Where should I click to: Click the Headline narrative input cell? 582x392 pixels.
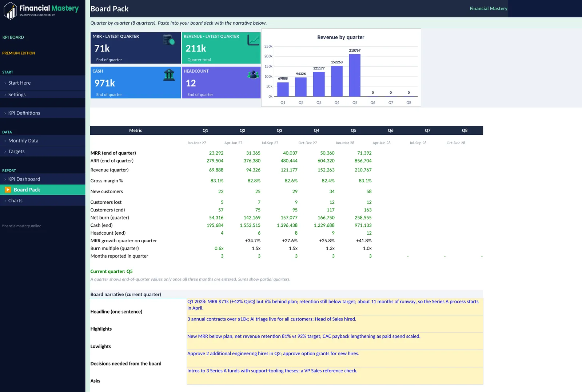(335, 307)
